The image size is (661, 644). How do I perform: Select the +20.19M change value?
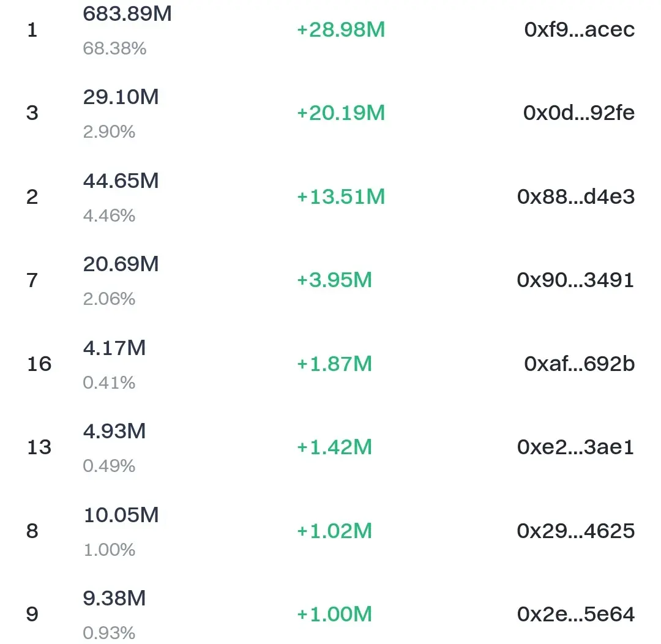tap(341, 113)
